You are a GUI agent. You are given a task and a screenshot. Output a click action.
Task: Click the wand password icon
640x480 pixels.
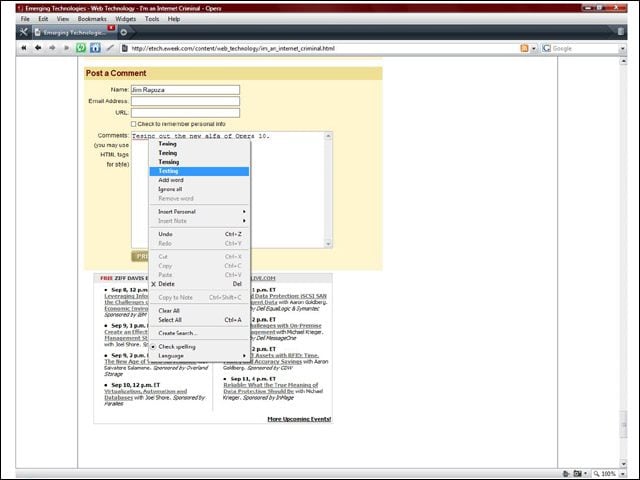coord(110,48)
